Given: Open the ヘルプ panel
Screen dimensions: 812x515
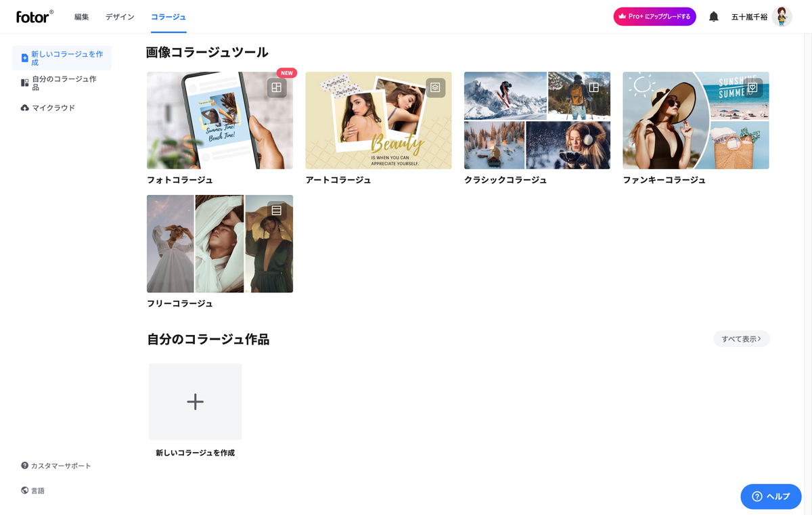Looking at the screenshot, I should coord(771,496).
